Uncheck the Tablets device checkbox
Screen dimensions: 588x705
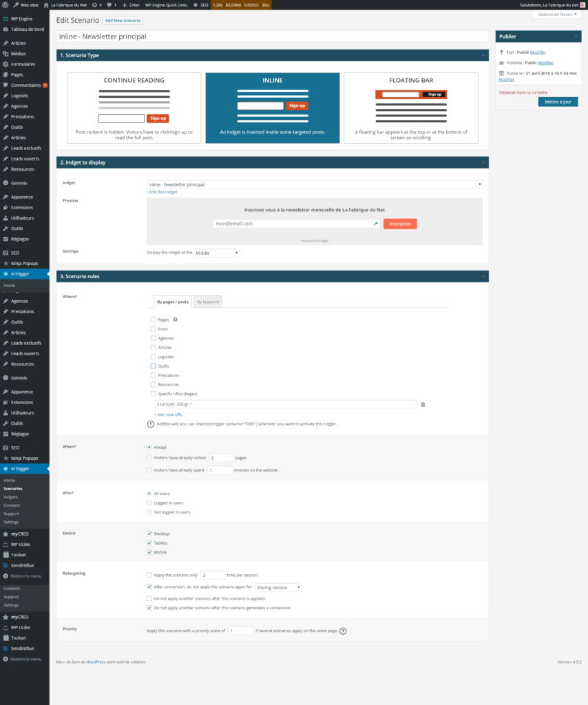click(149, 543)
